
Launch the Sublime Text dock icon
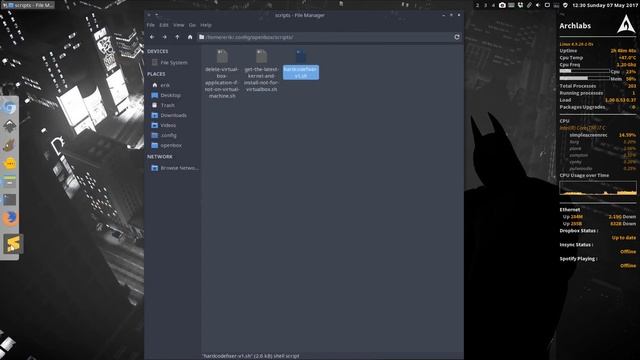point(13,244)
